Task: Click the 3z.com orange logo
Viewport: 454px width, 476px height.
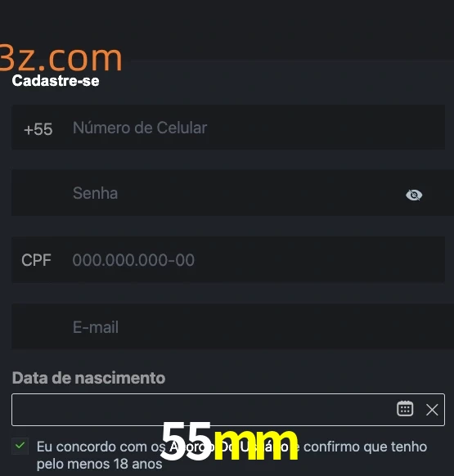Action: 61,58
